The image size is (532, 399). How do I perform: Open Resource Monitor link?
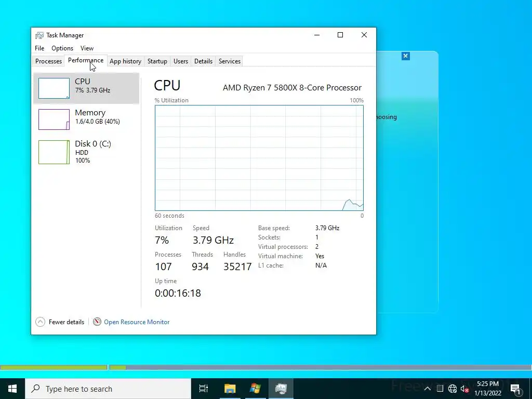(x=137, y=322)
